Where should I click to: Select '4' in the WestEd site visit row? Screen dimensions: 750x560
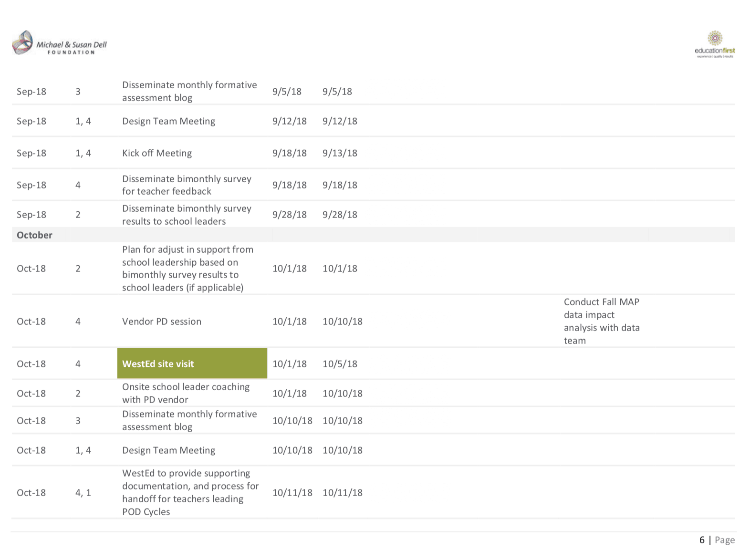point(78,364)
